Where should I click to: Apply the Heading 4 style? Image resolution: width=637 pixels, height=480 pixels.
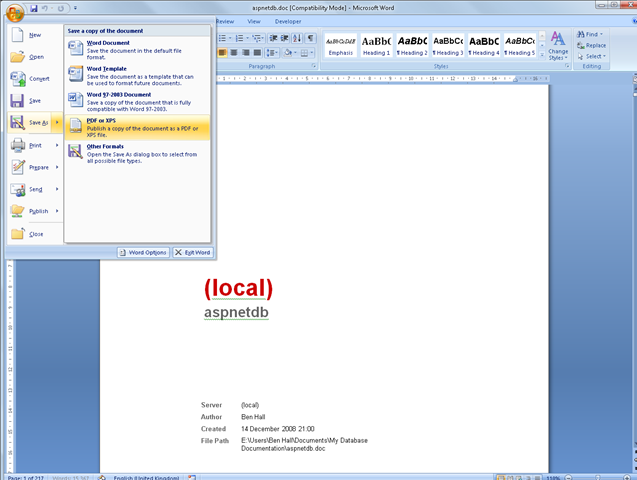click(484, 45)
